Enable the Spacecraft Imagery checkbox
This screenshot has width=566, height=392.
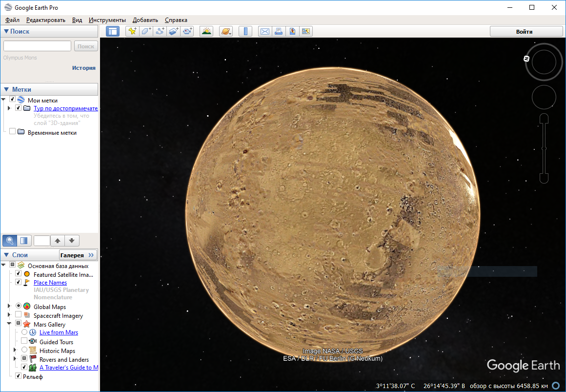[19, 315]
